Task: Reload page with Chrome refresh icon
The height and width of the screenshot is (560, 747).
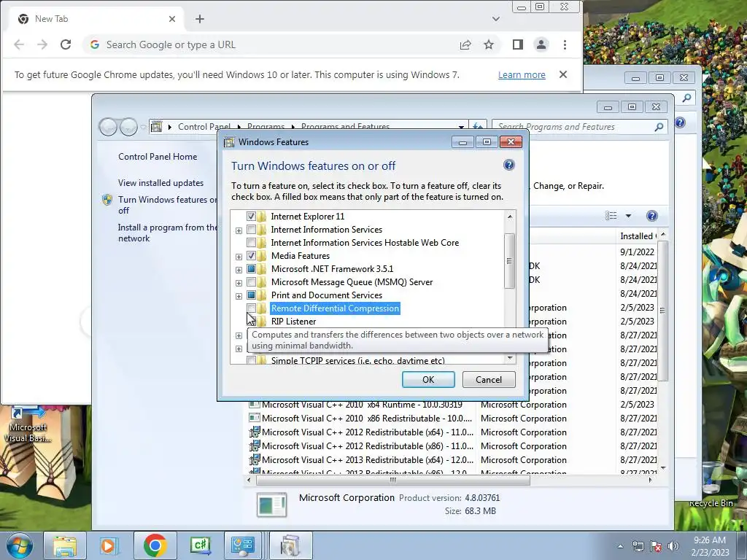Action: pos(66,44)
